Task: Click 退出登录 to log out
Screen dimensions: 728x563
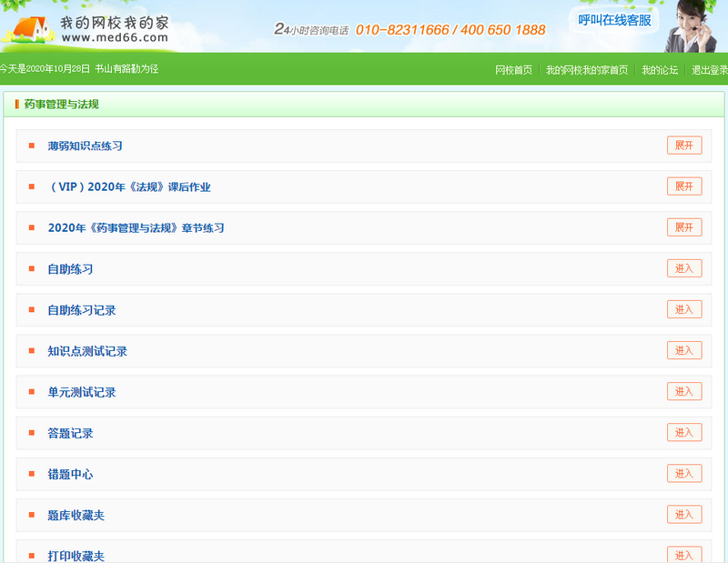Action: click(x=709, y=70)
